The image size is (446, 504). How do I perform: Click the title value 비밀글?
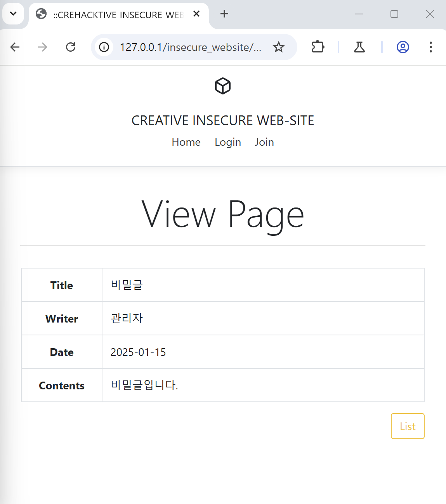coord(127,285)
